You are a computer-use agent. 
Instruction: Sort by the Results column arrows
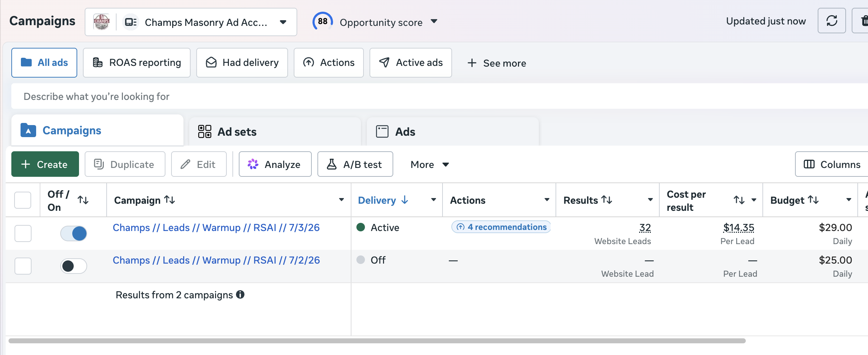pos(607,200)
